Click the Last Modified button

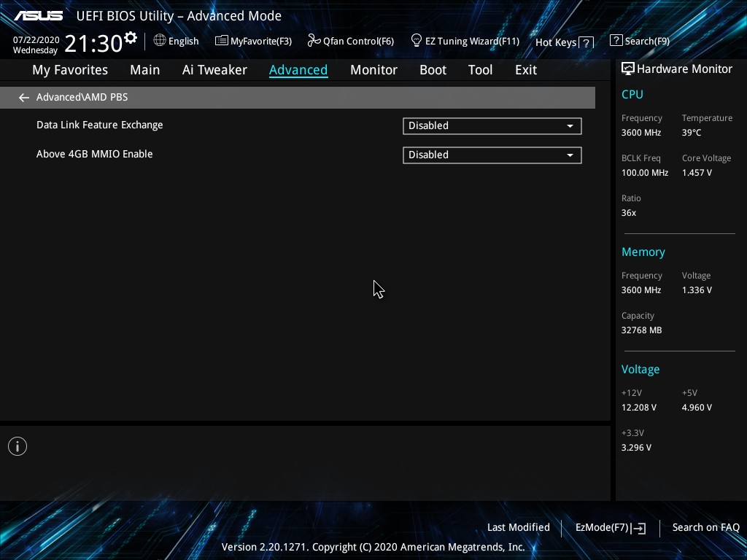pos(518,527)
